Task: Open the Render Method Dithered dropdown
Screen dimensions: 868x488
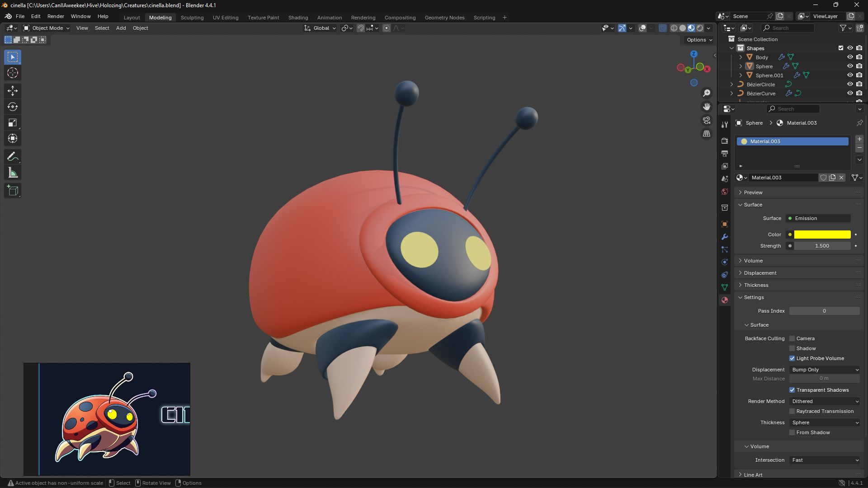Action: (825, 401)
